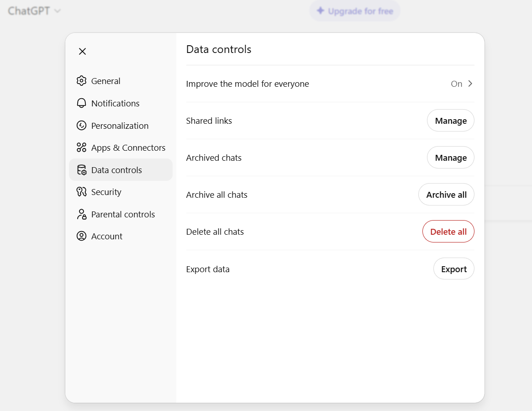Click the 'Archived chats' label

[214, 158]
